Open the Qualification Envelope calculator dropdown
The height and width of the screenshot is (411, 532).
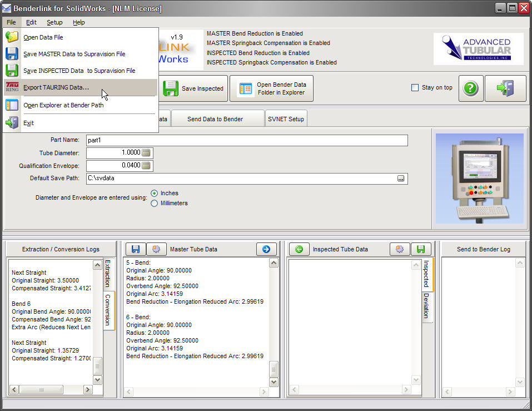[146, 166]
